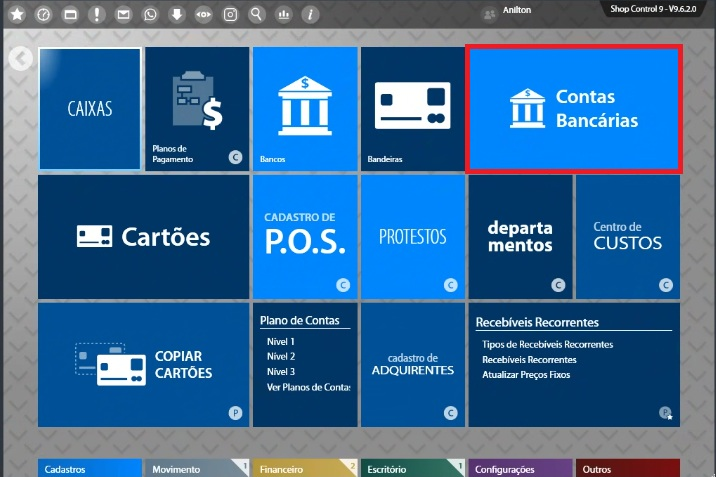Click 'Recebíveis Recorrentes' tile heading
Viewport: 716px width, 477px height.
coord(537,322)
